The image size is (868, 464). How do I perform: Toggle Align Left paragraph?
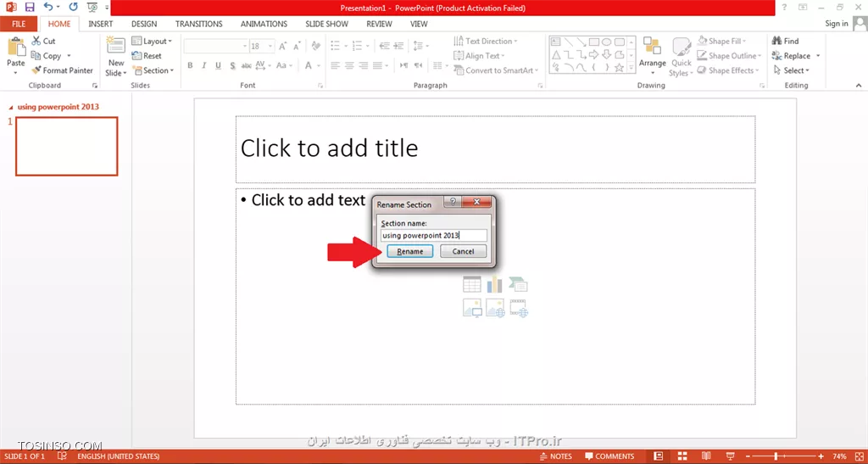[x=336, y=65]
